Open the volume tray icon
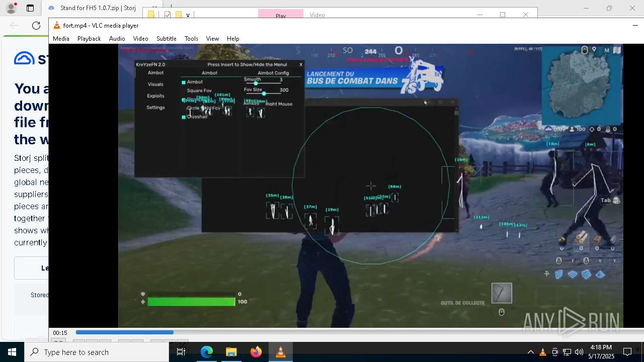Viewport: 644px width, 362px height. pos(579,352)
